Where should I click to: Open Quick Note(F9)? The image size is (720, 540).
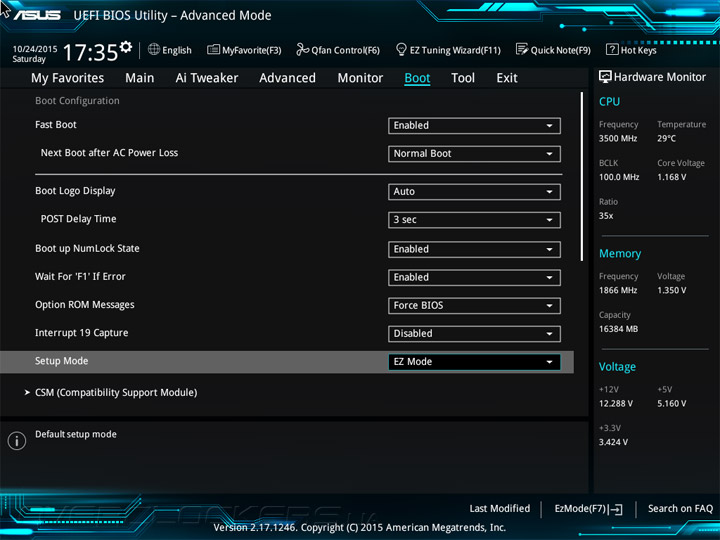point(553,50)
